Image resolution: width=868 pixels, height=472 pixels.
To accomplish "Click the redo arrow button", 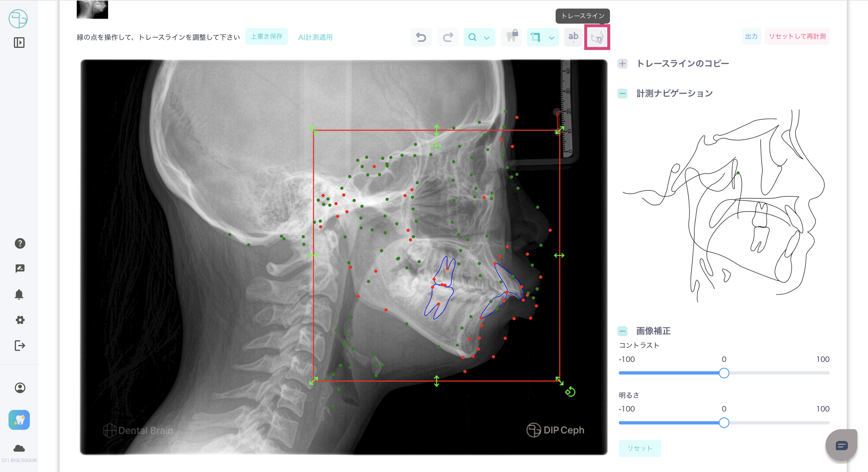I will click(x=448, y=37).
